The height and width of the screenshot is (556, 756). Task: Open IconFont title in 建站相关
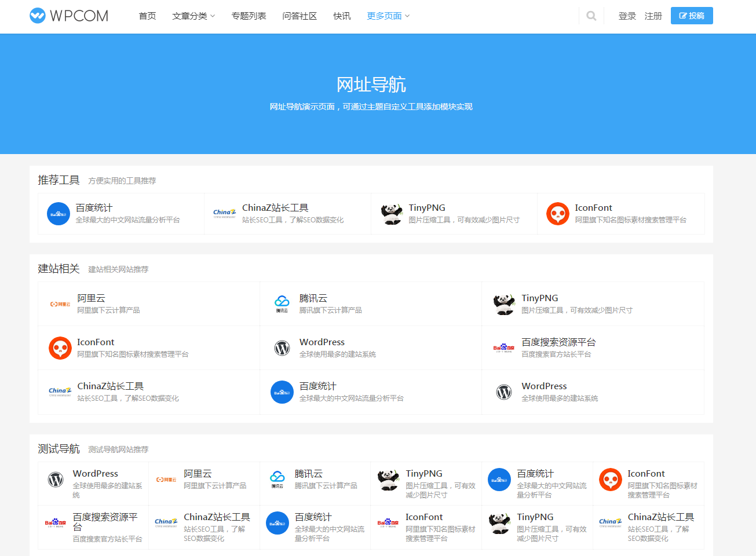[96, 342]
